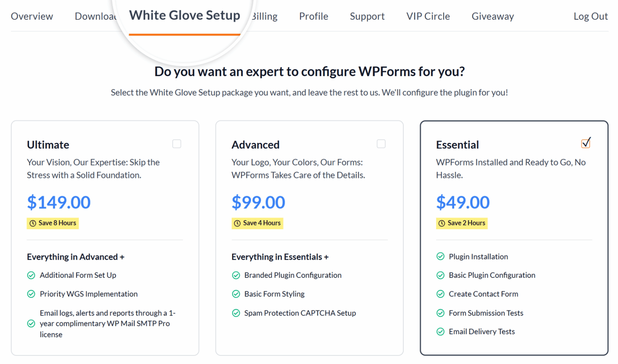Select the Essential pricing card

click(x=514, y=237)
